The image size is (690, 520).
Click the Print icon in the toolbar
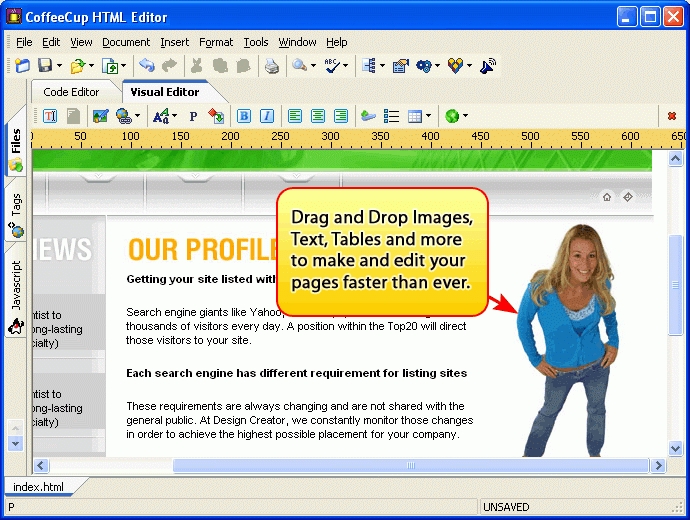point(271,66)
